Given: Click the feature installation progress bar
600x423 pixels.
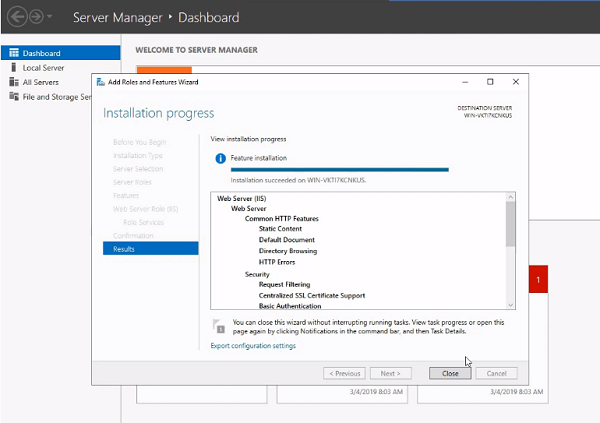Looking at the screenshot, I should 340,170.
